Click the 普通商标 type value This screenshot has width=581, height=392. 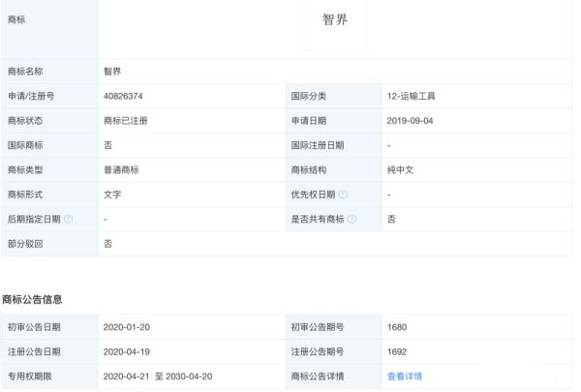tap(122, 169)
